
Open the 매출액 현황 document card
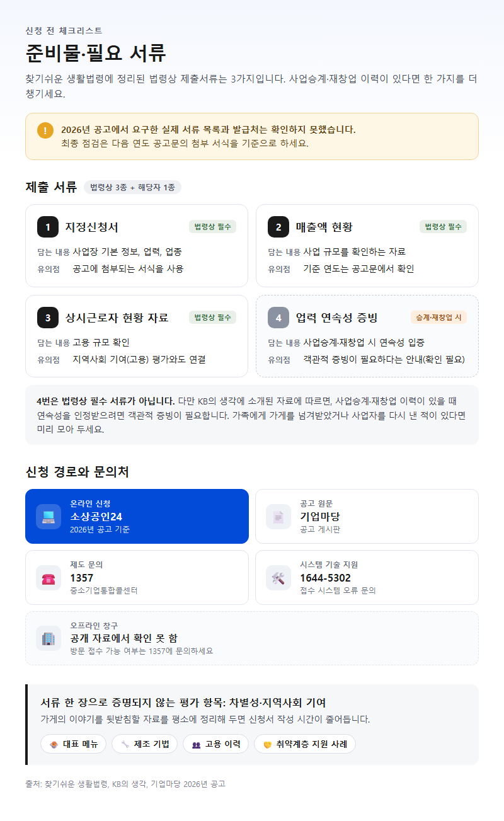click(x=367, y=246)
